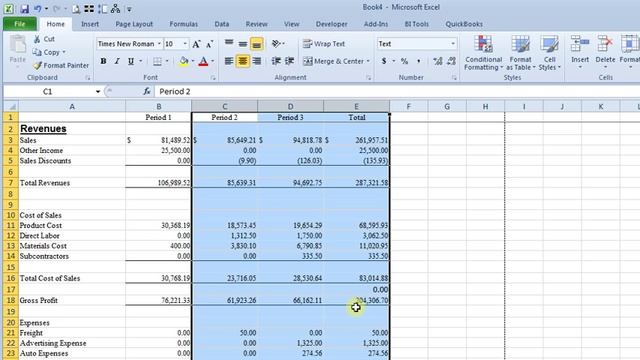This screenshot has height=360, width=640.
Task: Click the Cut scissors icon
Action: [x=37, y=39]
